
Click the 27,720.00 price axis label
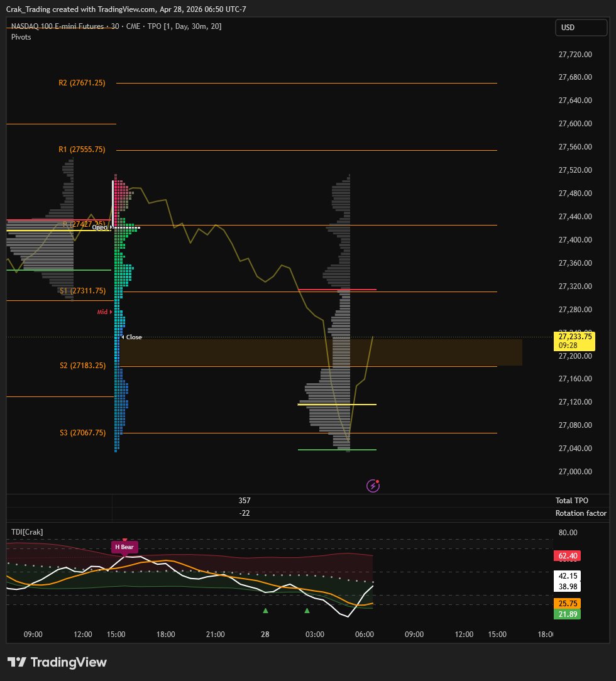pos(575,54)
